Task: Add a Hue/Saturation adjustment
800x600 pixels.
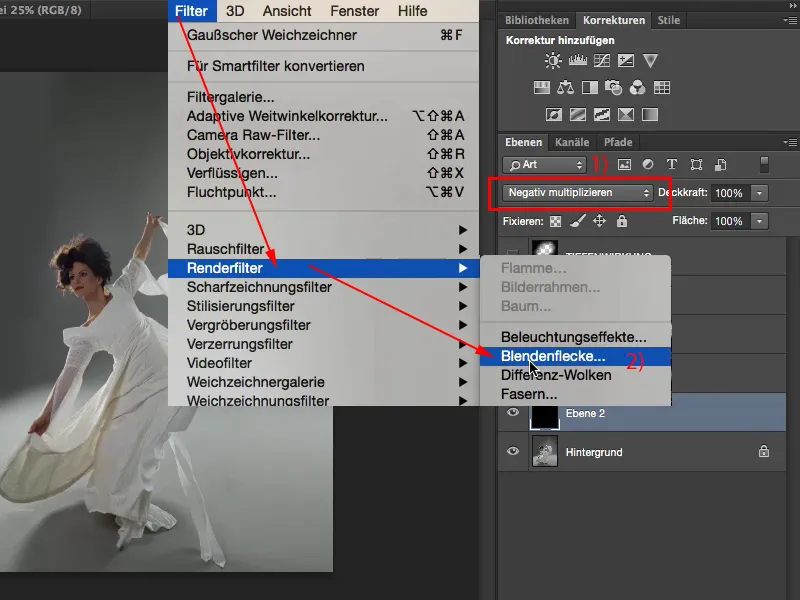Action: coord(541,88)
